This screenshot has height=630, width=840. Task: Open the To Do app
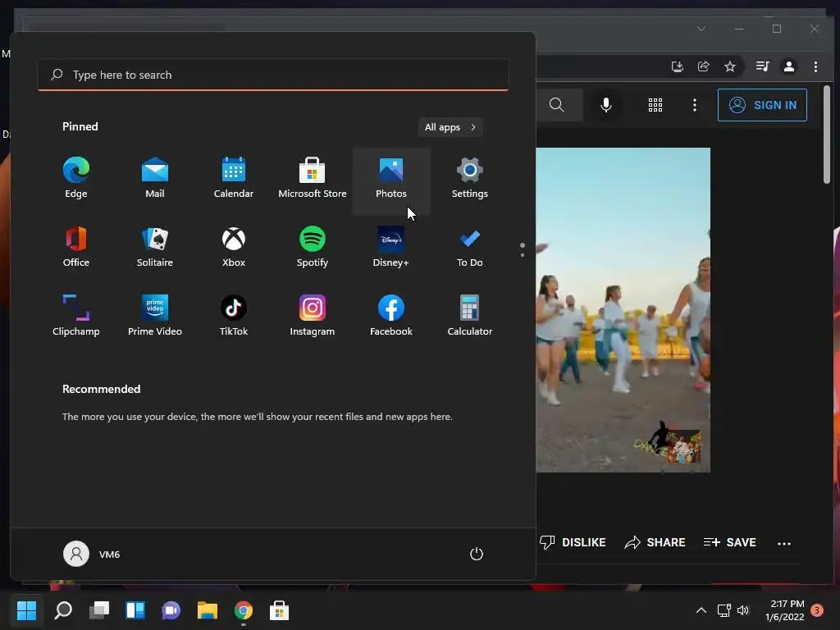click(470, 248)
